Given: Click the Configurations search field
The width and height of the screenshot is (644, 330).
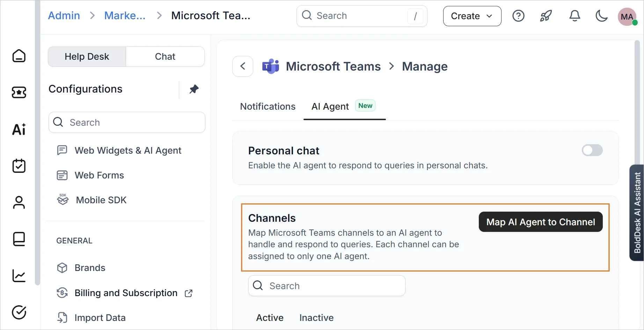Looking at the screenshot, I should [127, 122].
